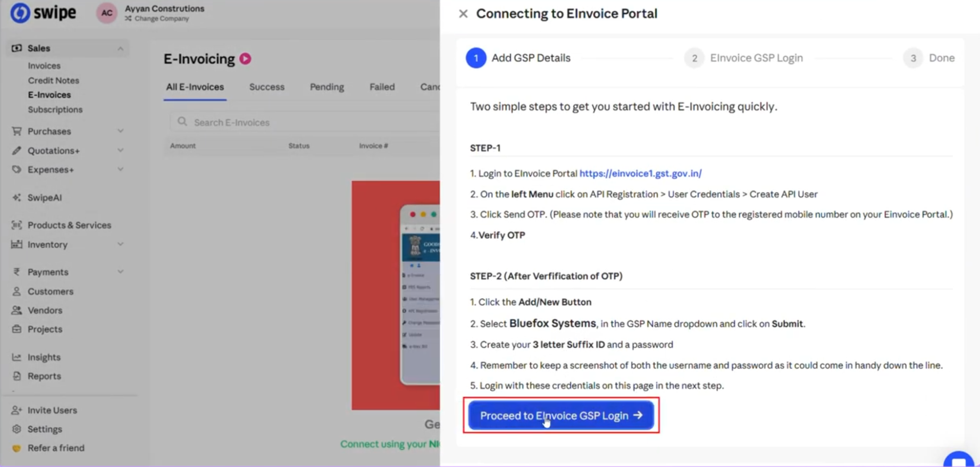Click the Bluefox Systems text
This screenshot has width=980, height=467.
(x=552, y=323)
